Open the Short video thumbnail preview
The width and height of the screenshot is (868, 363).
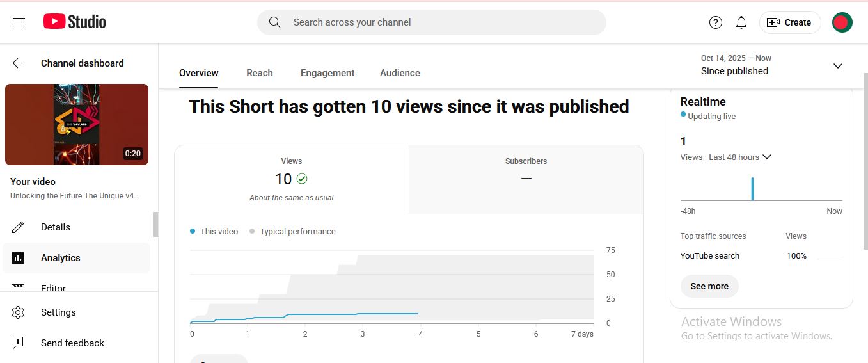click(77, 125)
